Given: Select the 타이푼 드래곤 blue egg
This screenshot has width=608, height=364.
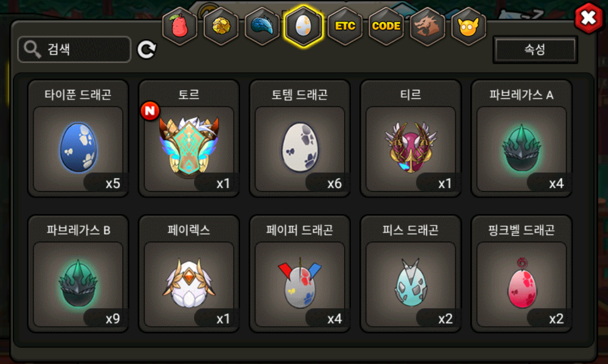Looking at the screenshot, I should (78, 139).
